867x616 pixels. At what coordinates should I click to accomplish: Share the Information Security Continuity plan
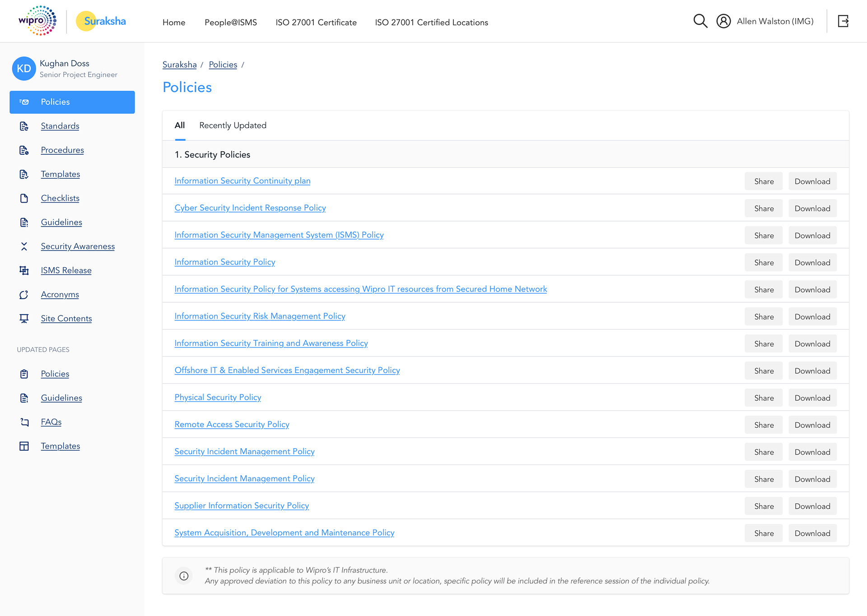[x=764, y=181]
